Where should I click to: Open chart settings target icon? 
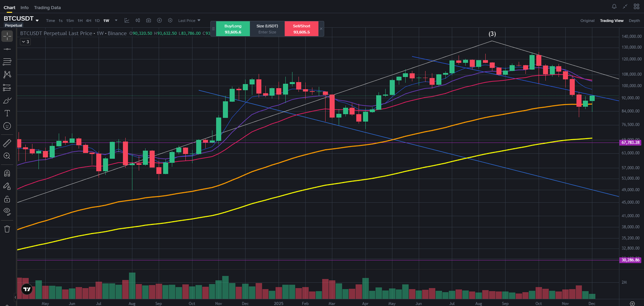click(170, 20)
